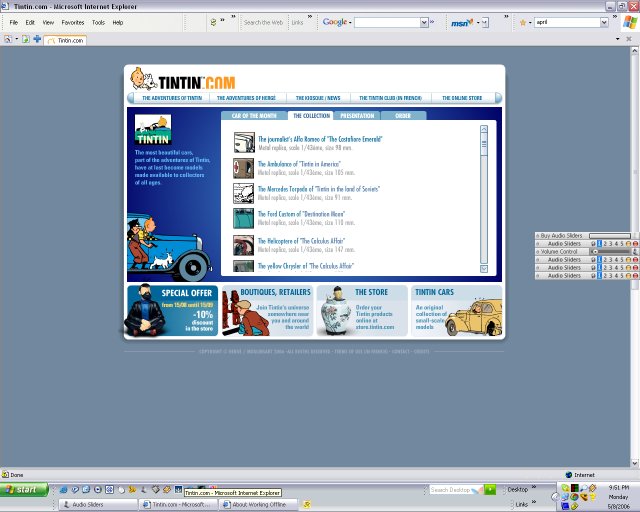Expand the Google search box dropdown
This screenshot has width=640, height=512.
coord(424,22)
